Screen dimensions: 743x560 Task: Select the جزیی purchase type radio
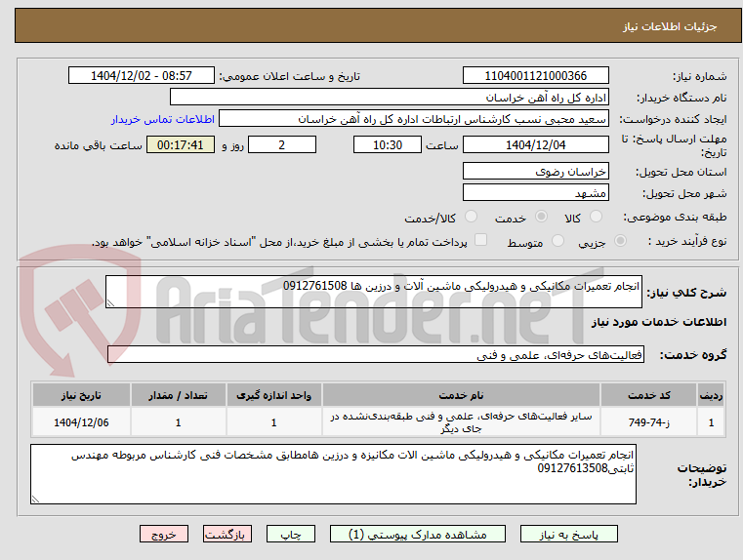coord(620,241)
